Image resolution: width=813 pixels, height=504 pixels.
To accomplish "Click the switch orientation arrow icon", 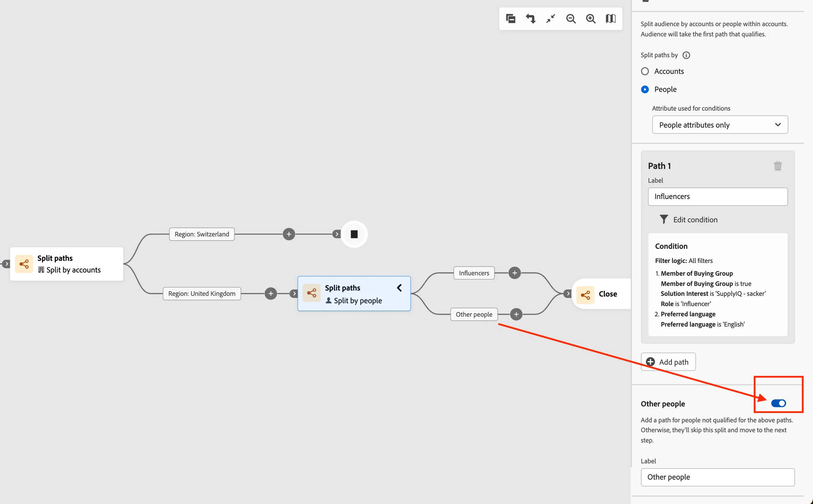I will coord(530,19).
